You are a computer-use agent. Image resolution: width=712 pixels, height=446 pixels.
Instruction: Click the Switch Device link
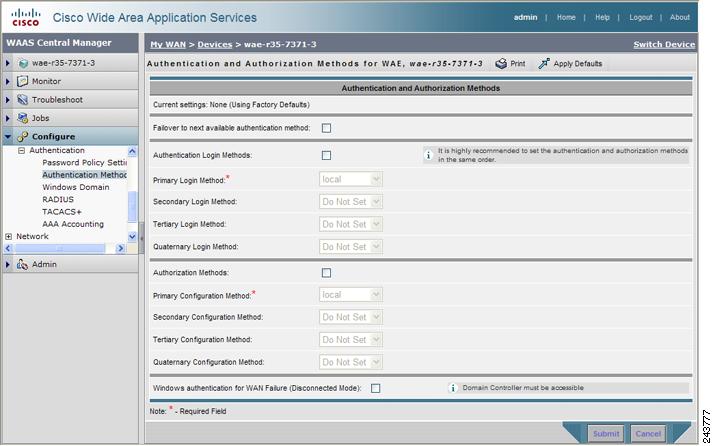[664, 45]
